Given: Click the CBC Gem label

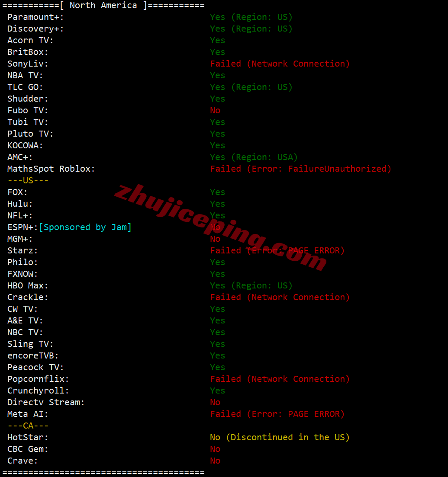Looking at the screenshot, I should [28, 449].
